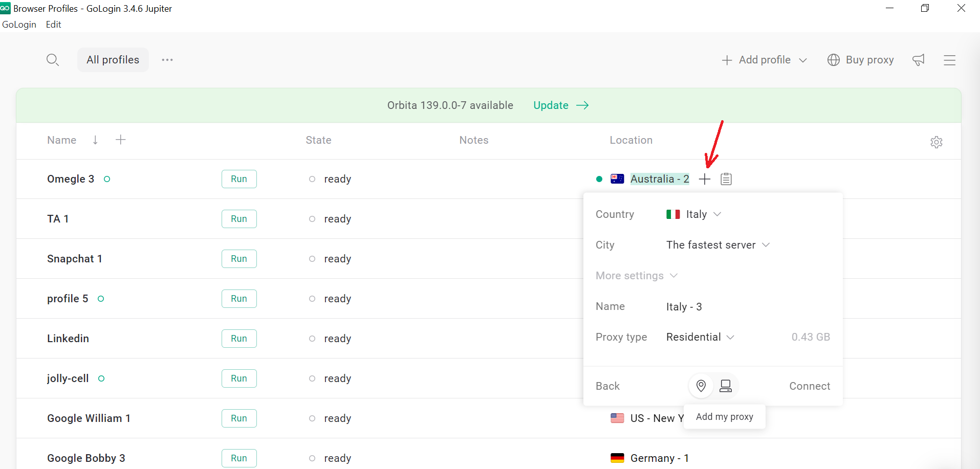The width and height of the screenshot is (980, 469).
Task: Open the Edit menu
Action: [x=53, y=25]
